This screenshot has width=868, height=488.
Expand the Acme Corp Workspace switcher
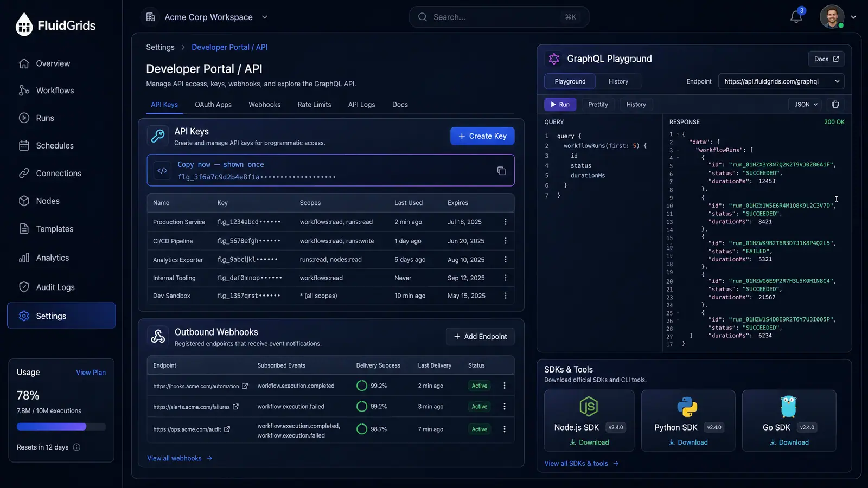click(x=265, y=17)
